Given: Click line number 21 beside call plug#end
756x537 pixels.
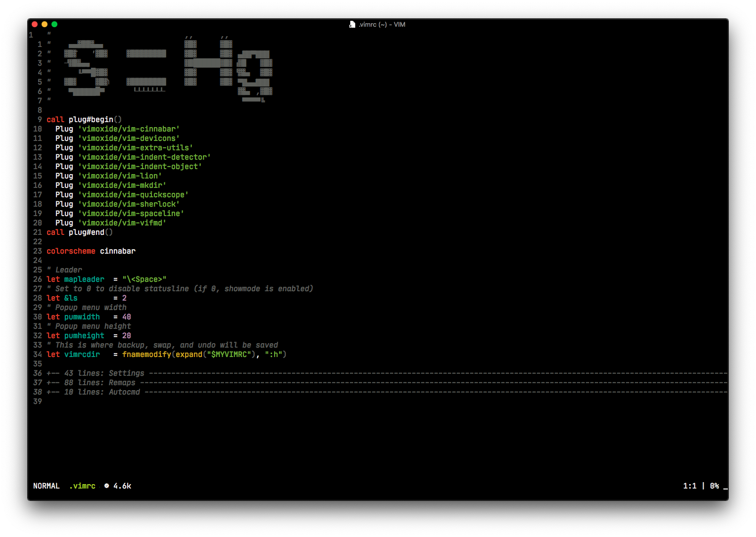Looking at the screenshot, I should point(37,232).
